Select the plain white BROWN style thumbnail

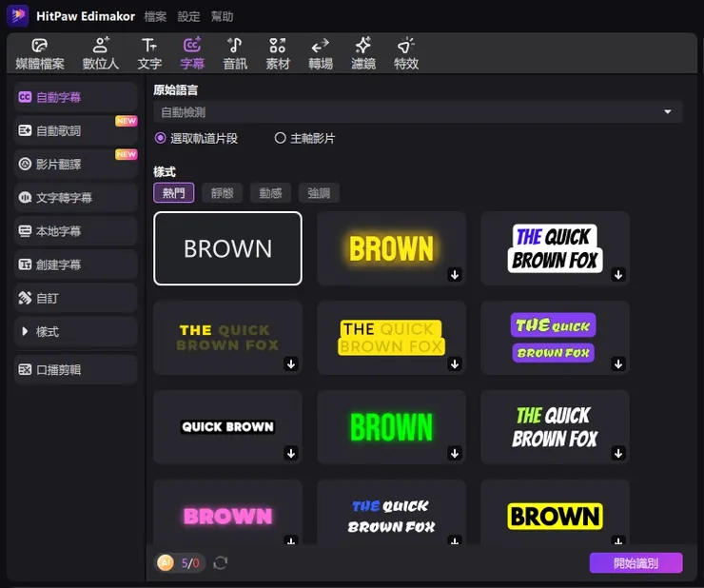point(227,248)
